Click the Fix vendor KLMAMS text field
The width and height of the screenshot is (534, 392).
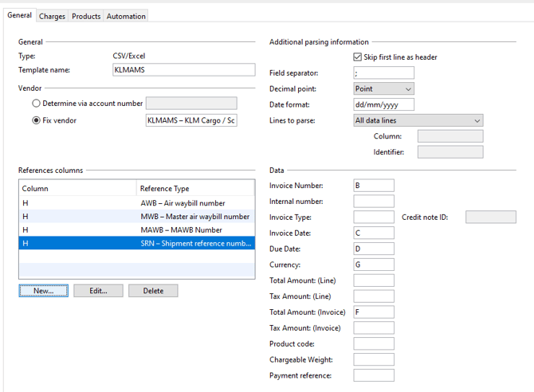(191, 120)
